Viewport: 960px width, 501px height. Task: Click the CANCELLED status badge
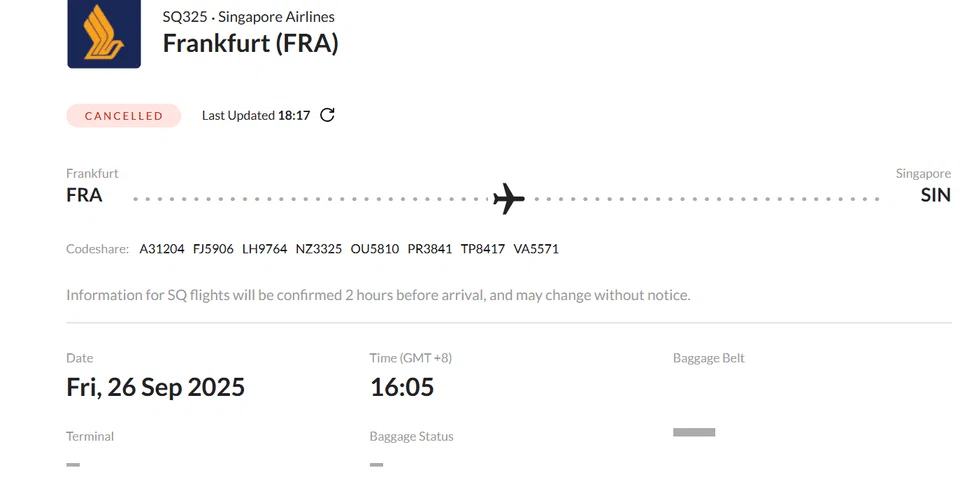(124, 116)
